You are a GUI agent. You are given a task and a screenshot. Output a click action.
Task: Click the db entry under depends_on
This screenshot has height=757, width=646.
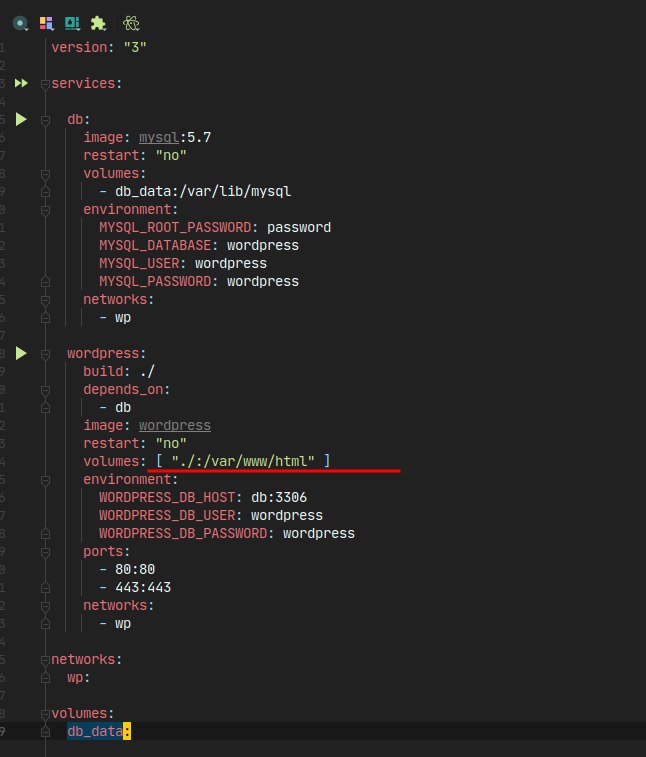click(x=123, y=407)
